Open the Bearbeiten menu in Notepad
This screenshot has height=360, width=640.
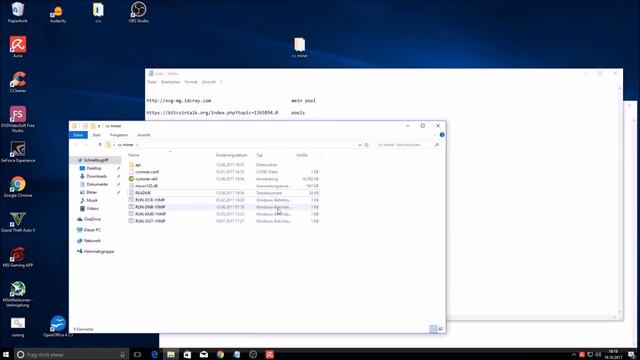coord(170,82)
